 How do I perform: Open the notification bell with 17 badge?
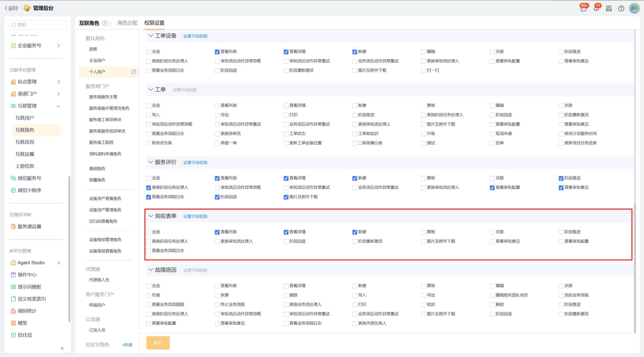pyautogui.click(x=596, y=8)
